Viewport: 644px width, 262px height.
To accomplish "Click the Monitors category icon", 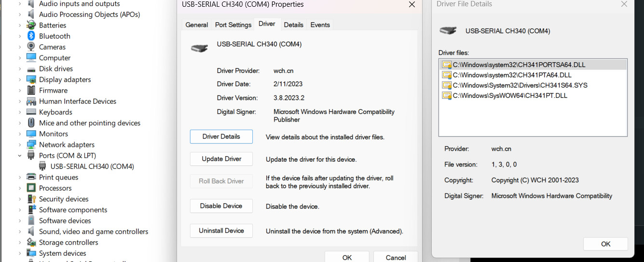I will point(31,134).
